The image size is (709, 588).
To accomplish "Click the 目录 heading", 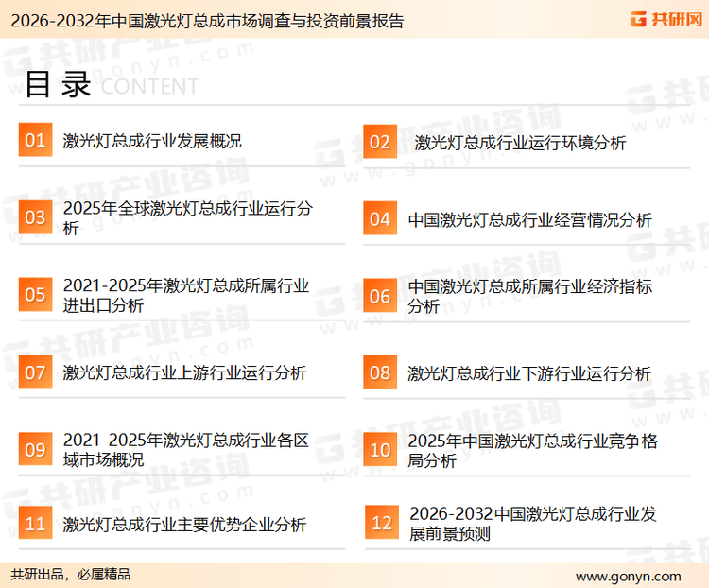I will (58, 84).
